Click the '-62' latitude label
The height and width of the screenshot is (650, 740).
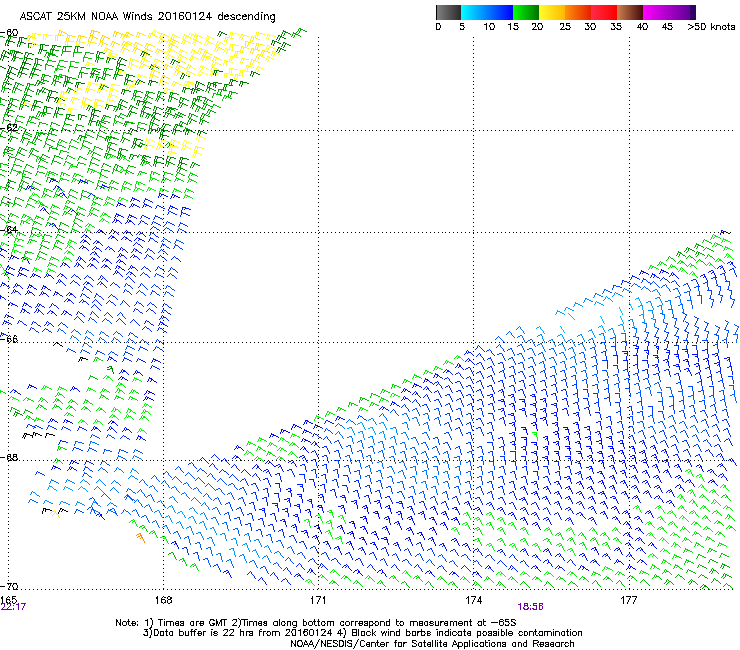point(9,127)
